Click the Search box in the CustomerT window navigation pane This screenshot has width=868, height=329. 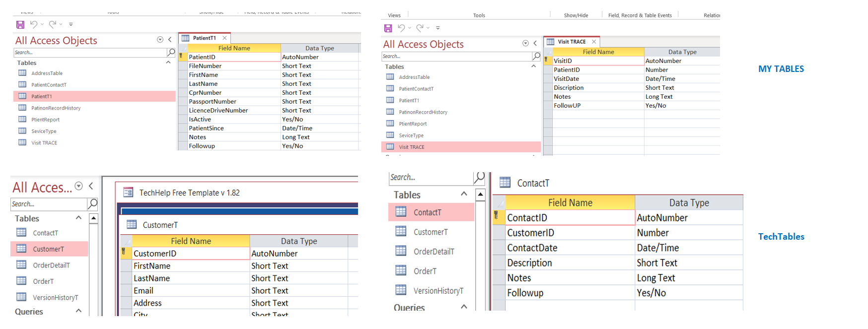tap(49, 204)
